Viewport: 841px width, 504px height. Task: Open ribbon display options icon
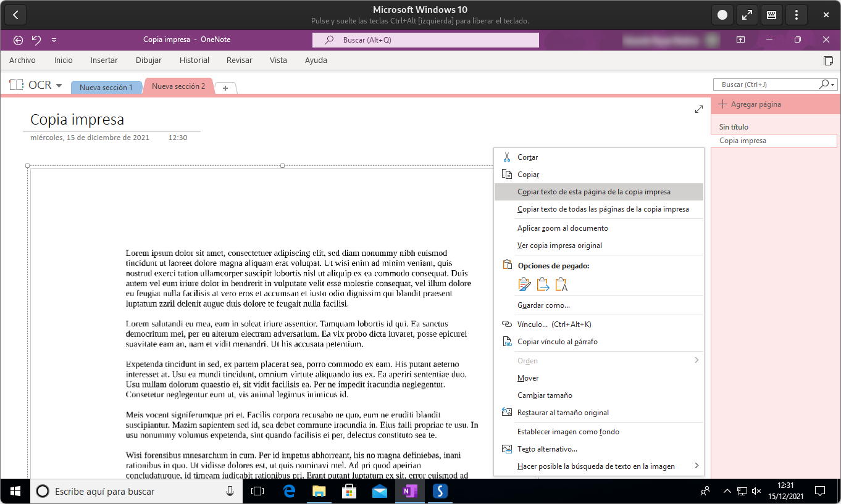coord(740,40)
